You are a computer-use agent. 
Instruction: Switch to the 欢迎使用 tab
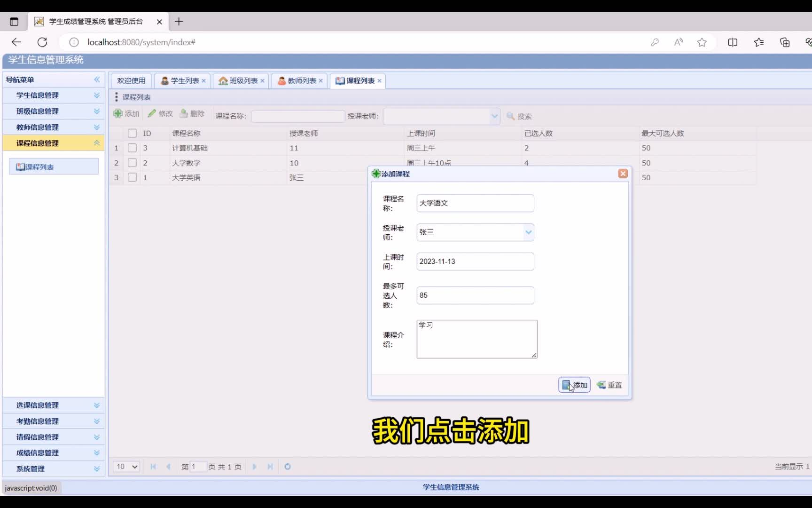pos(131,80)
